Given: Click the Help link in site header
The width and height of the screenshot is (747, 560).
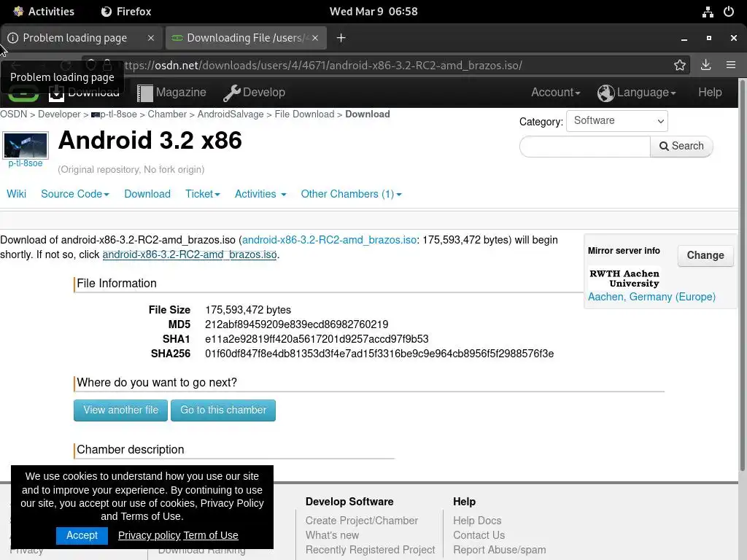Looking at the screenshot, I should tap(710, 93).
